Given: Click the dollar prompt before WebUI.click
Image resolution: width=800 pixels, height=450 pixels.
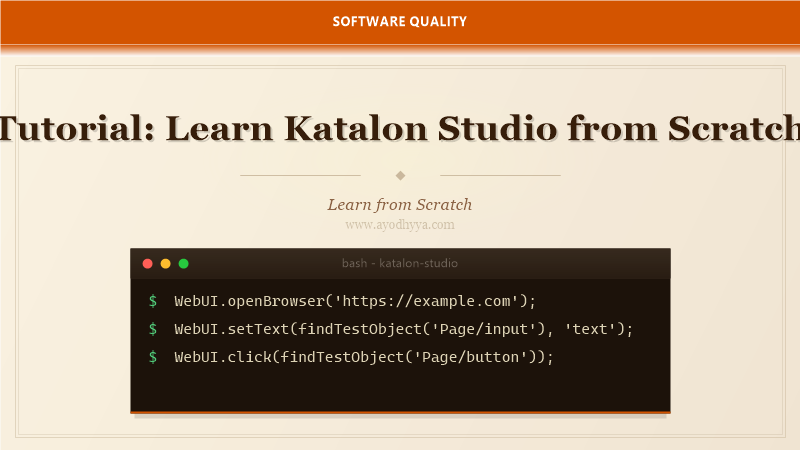Looking at the screenshot, I should click(x=153, y=357).
